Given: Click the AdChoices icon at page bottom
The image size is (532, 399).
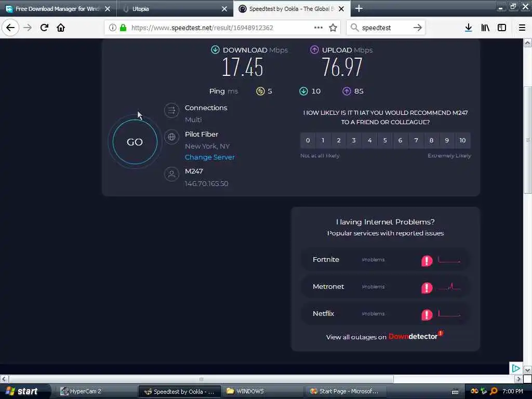Looking at the screenshot, I should [x=516, y=368].
